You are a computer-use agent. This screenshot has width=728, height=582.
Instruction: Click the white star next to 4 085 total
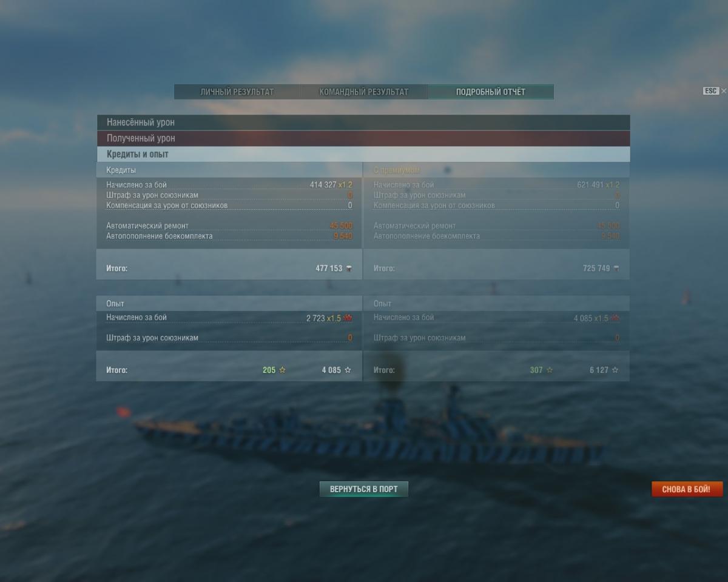click(348, 370)
